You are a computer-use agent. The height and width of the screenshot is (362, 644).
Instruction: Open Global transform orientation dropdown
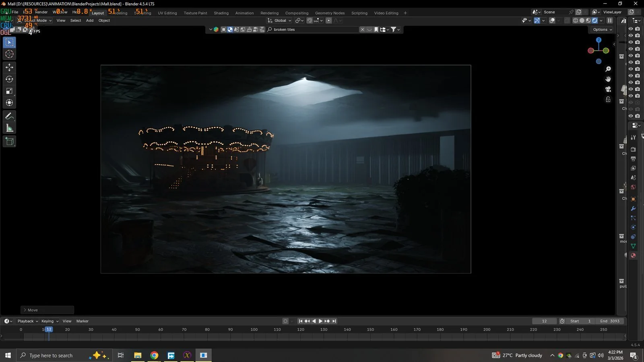(x=280, y=21)
